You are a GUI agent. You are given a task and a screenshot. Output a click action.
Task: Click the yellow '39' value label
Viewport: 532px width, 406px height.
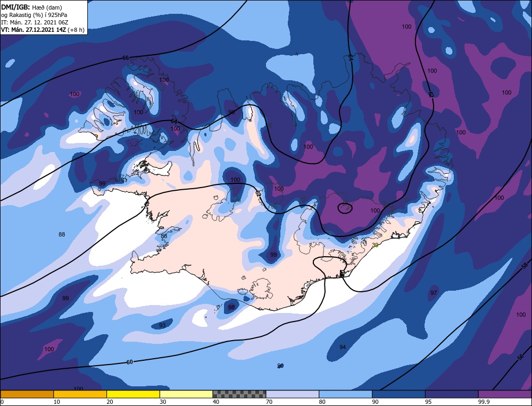click(375, 245)
